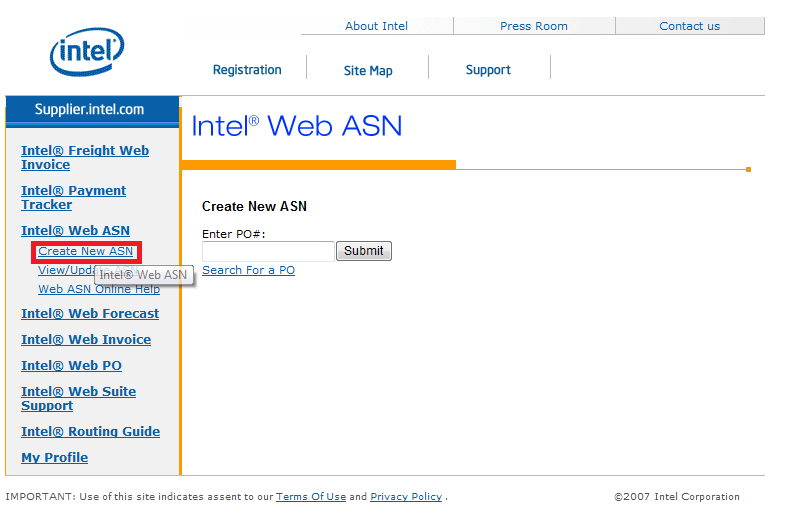Open the Privacy Policy link

406,497
